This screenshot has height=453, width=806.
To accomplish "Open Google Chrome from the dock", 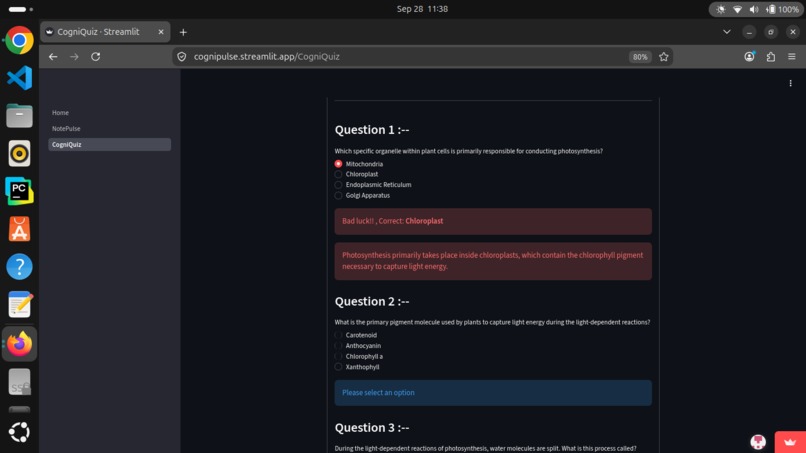I will (x=19, y=40).
